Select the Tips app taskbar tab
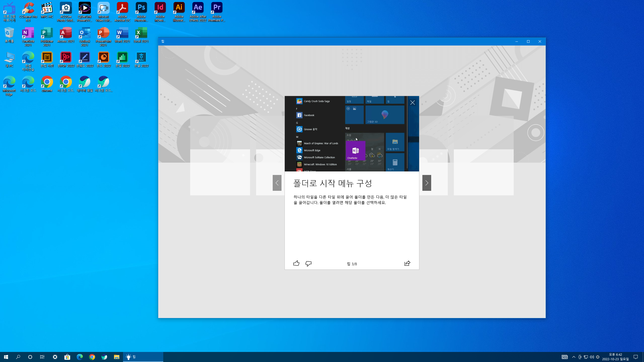Screen dimensions: 644x362 click(x=143, y=357)
